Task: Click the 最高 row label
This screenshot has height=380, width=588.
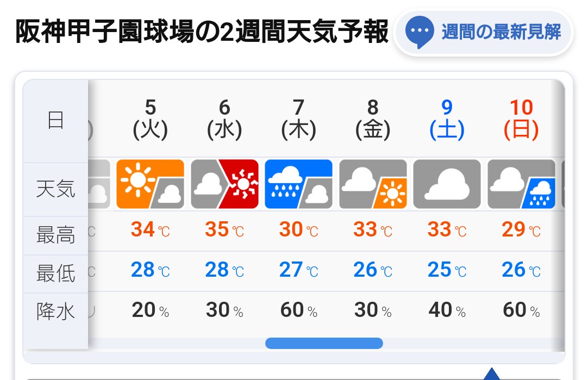Action: coord(55,235)
